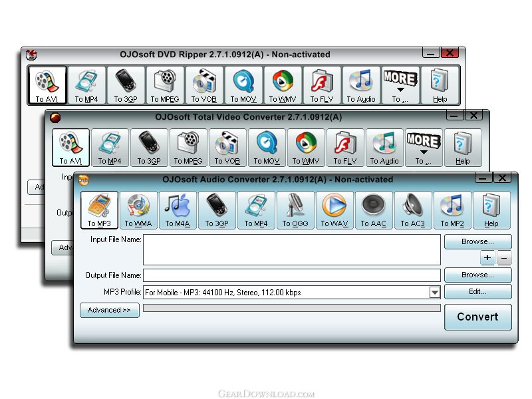Screen dimensions: 532x399
Task: Choose To MP4 in Audio Converter
Action: tap(256, 210)
